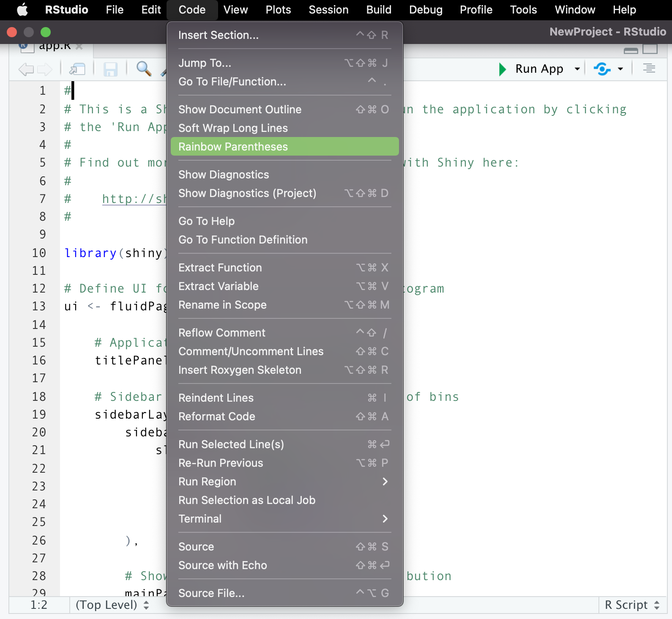Choose Reformat Code
Image resolution: width=672 pixels, height=619 pixels.
(x=285, y=416)
